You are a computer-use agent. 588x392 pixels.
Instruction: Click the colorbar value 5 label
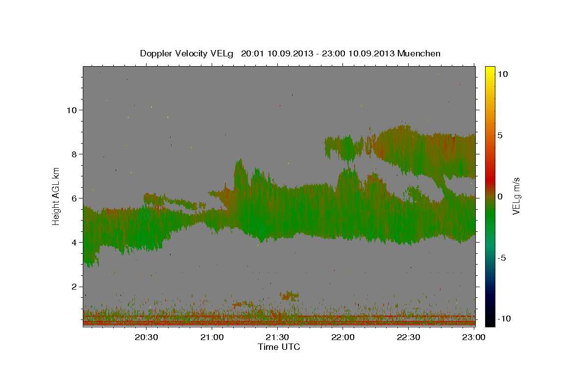point(500,135)
